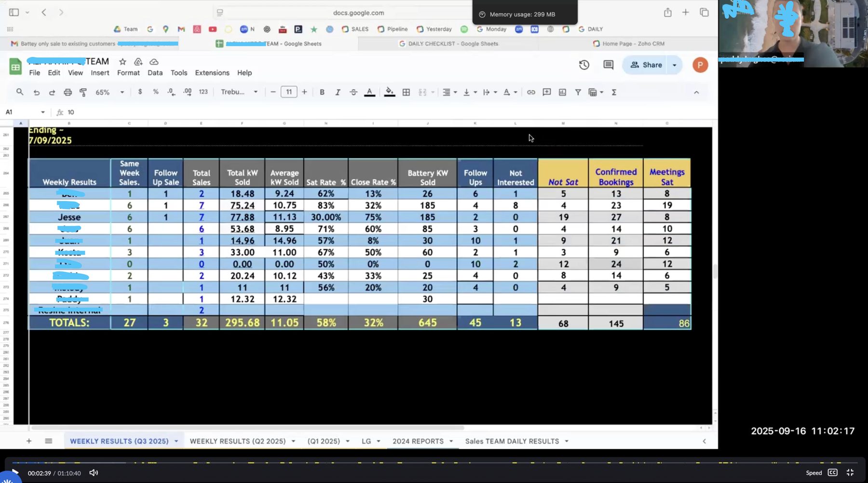
Task: Open the Trebuchet font dropdown
Action: [x=239, y=92]
